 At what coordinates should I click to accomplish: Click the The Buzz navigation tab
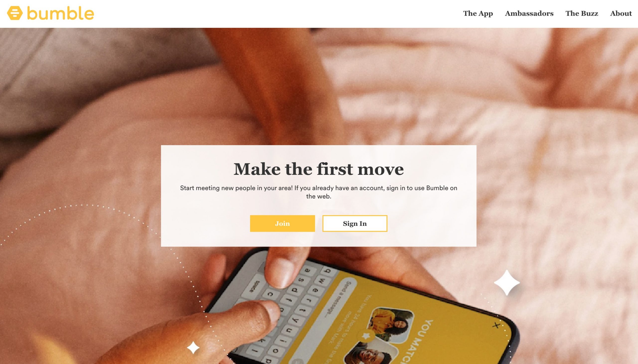(582, 13)
